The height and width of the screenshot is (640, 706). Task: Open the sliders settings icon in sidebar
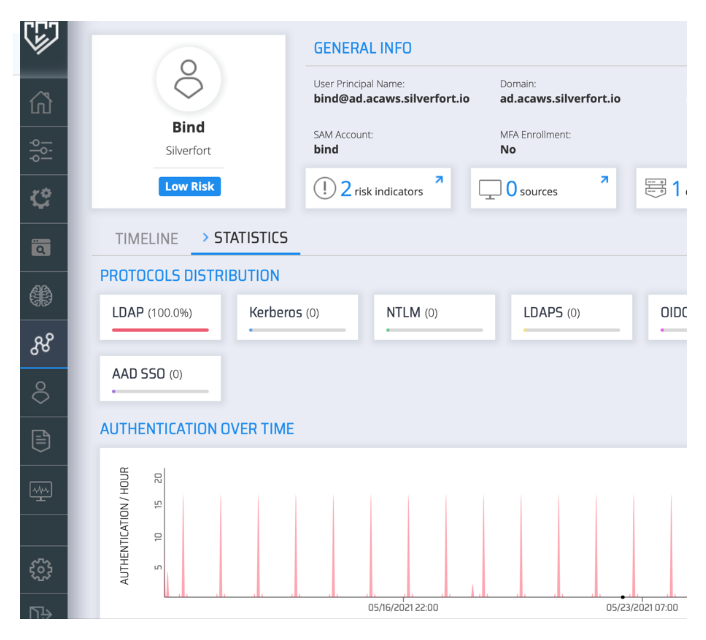pos(42,151)
